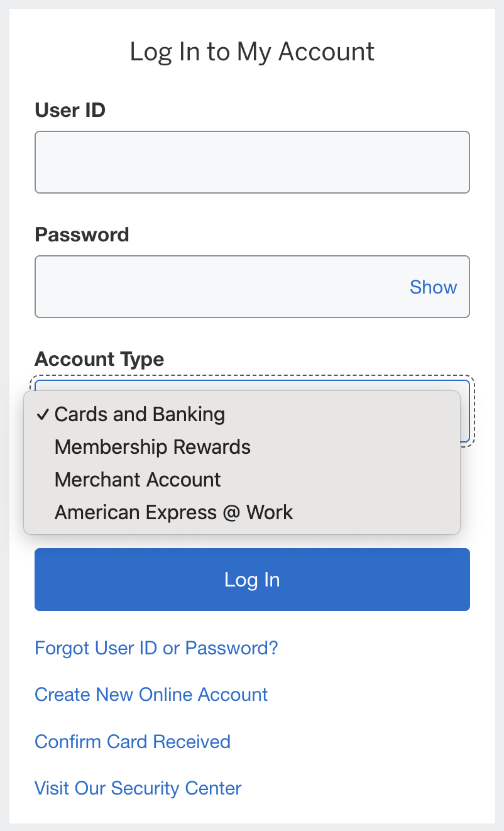Screen dimensions: 504x831
Task: Click the Password label above the field
Action: [x=82, y=234]
